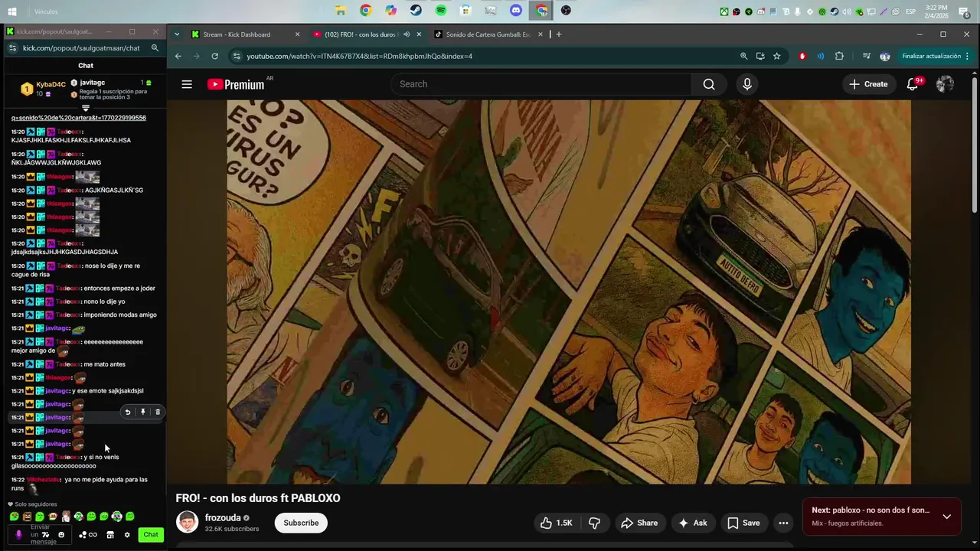Image resolution: width=980 pixels, height=551 pixels.
Task: Close the Sonido de Cartera Gumball tab
Action: click(x=541, y=34)
